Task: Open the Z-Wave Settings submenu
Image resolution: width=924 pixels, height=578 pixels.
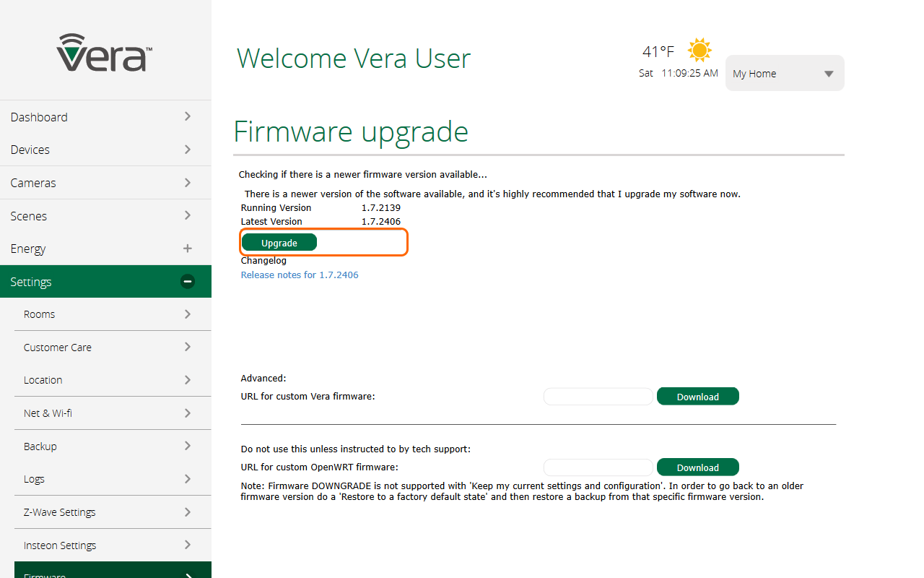Action: click(x=113, y=512)
